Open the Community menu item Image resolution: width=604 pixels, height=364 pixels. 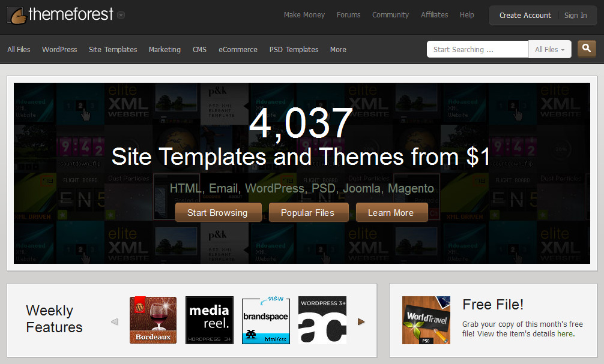click(x=390, y=15)
